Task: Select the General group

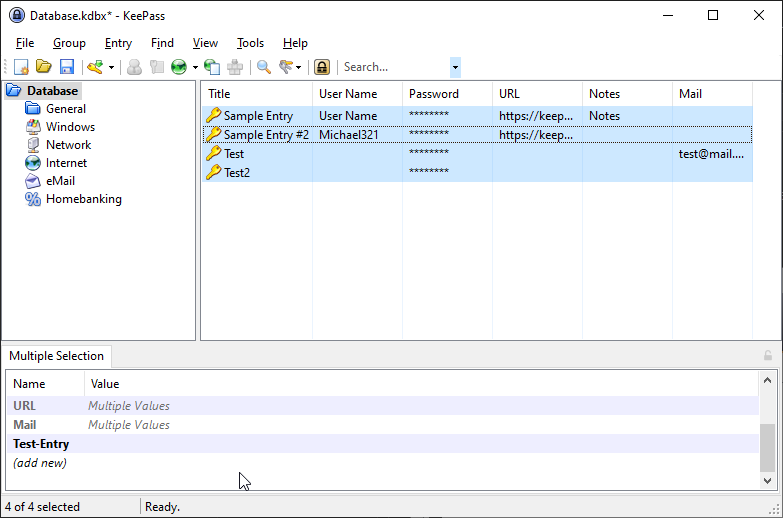Action: click(66, 109)
